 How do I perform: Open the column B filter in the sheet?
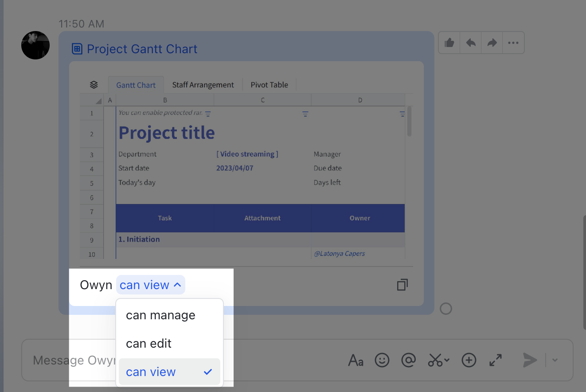(x=208, y=114)
